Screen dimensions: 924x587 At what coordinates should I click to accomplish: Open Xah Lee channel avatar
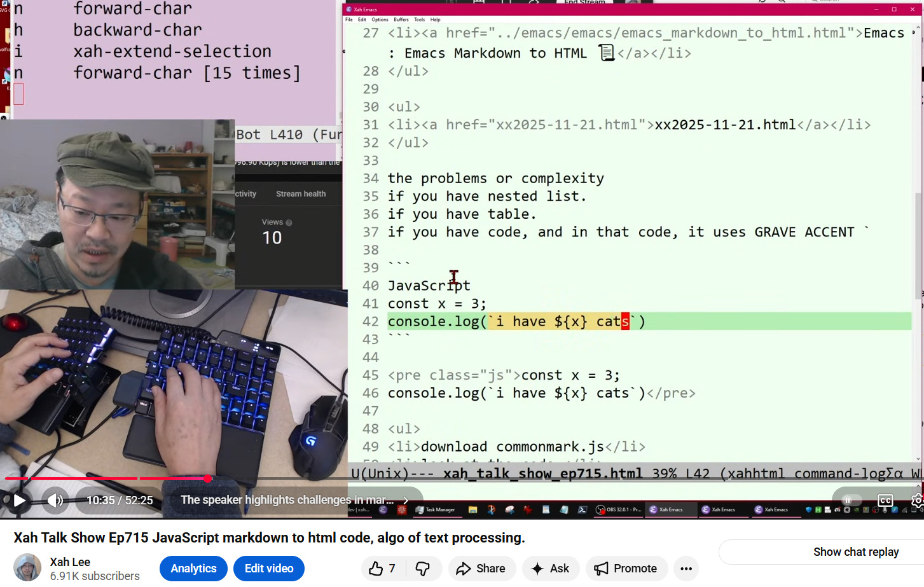tap(27, 568)
